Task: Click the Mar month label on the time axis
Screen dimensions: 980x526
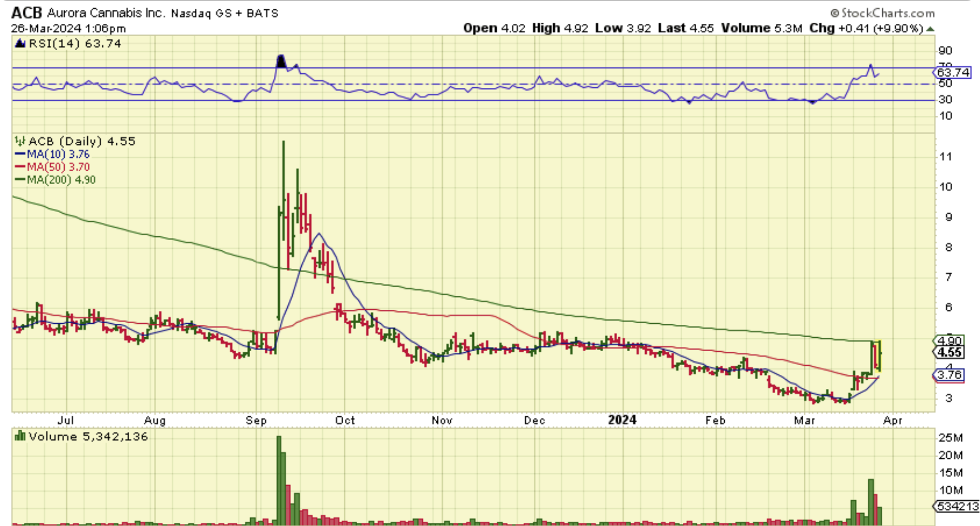Action: [x=804, y=420]
